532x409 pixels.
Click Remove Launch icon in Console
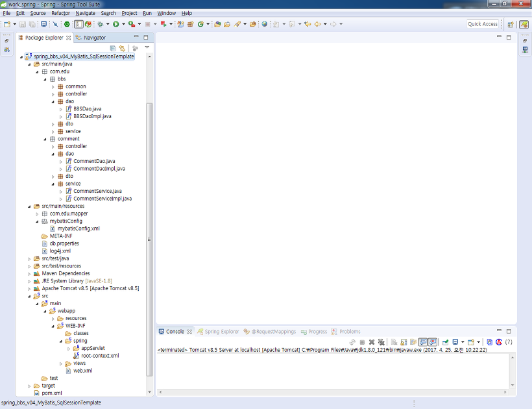pyautogui.click(x=372, y=342)
